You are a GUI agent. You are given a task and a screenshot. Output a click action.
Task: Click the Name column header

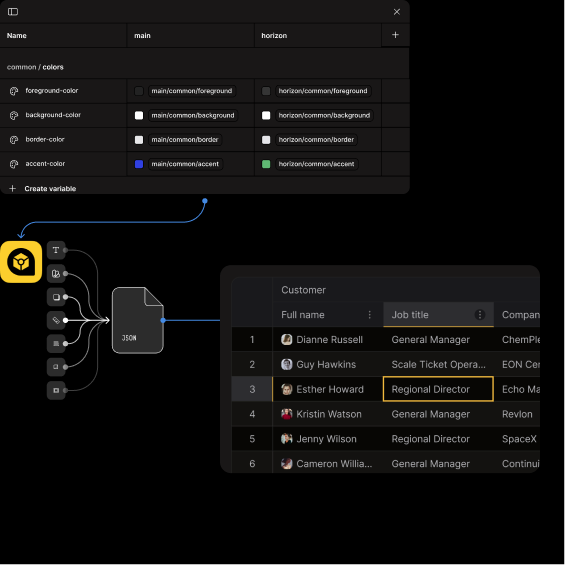(x=63, y=35)
